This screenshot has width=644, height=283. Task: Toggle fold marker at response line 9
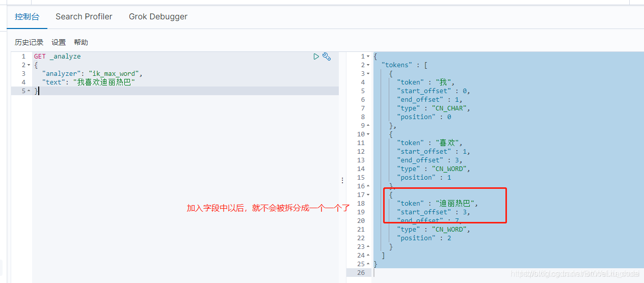[368, 126]
